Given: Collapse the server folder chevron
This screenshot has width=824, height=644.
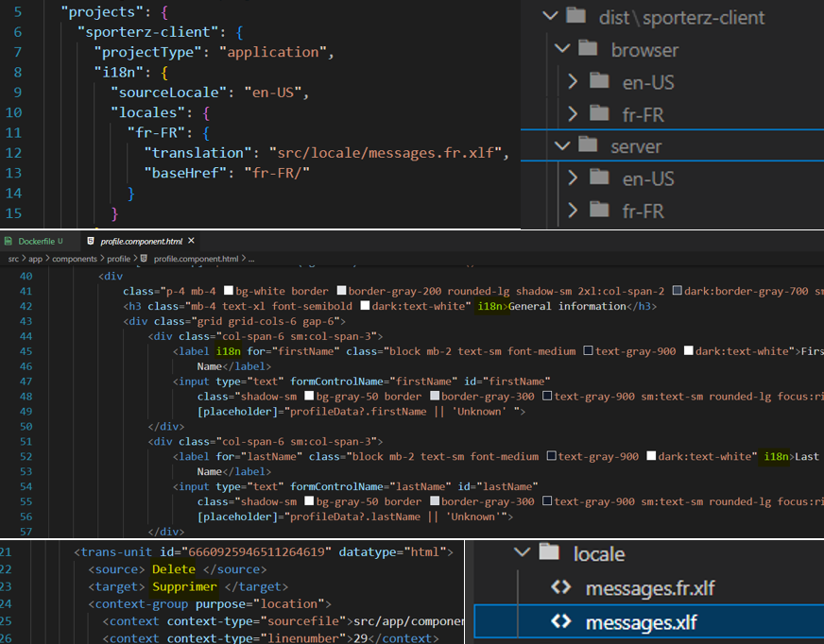Looking at the screenshot, I should pos(562,145).
